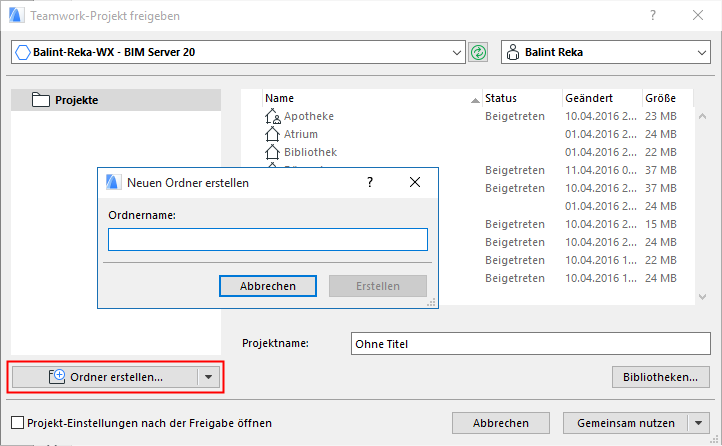Click the Projektname field with Ohne Titel
722x446 pixels.
pos(529,344)
